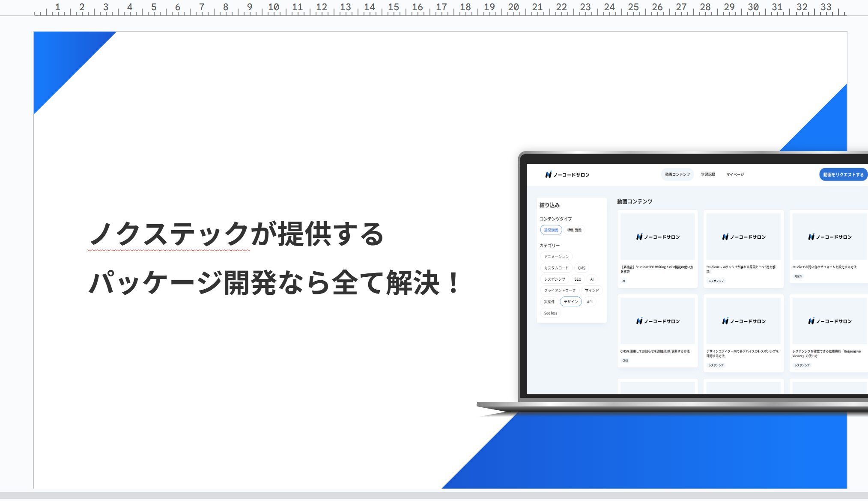This screenshot has height=501, width=868.
Task: Click the ruler at the 10 mark
Action: (274, 8)
